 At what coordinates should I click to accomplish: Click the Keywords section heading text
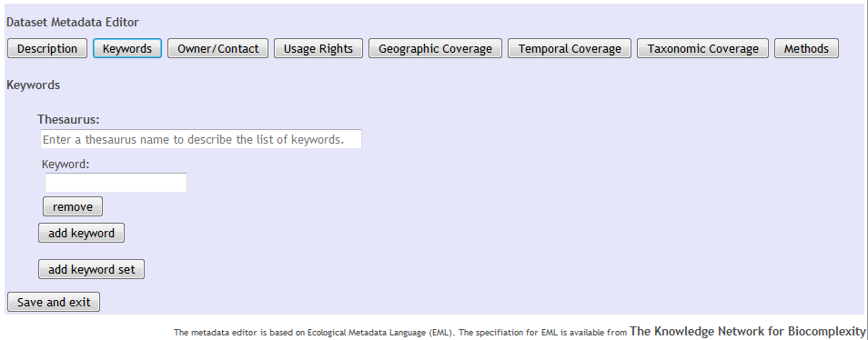34,85
